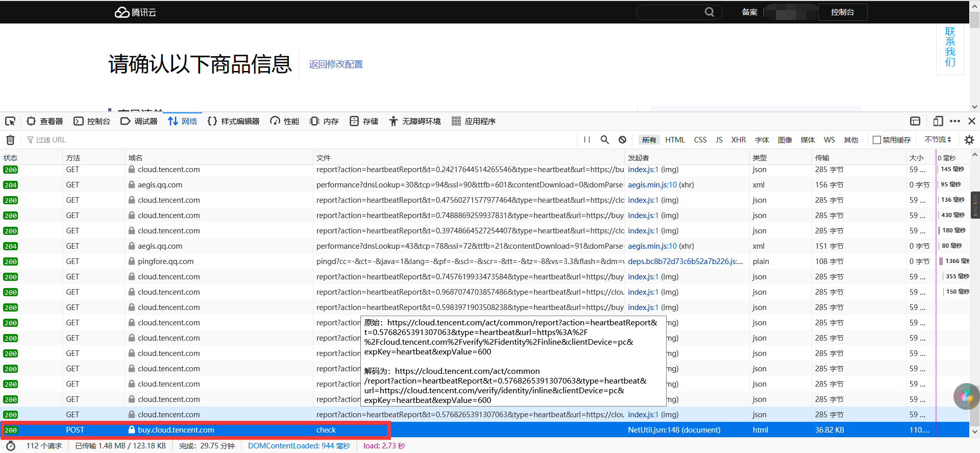The width and height of the screenshot is (980, 453).
Task: Open the Debugger (调试器) tab
Action: [x=139, y=121]
